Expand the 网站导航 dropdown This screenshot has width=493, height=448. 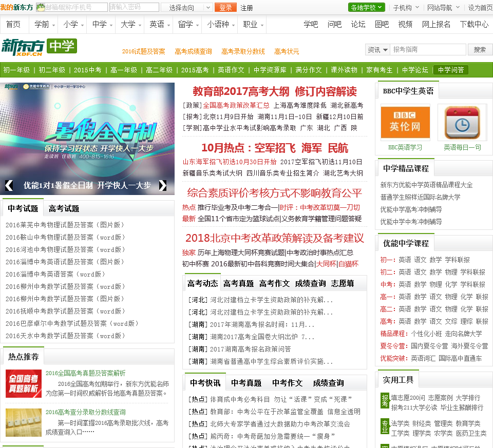pyautogui.click(x=443, y=8)
